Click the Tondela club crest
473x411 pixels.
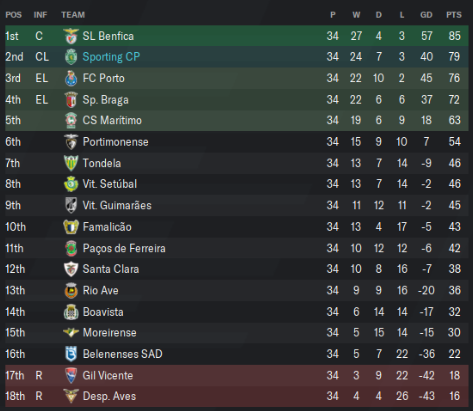71,163
